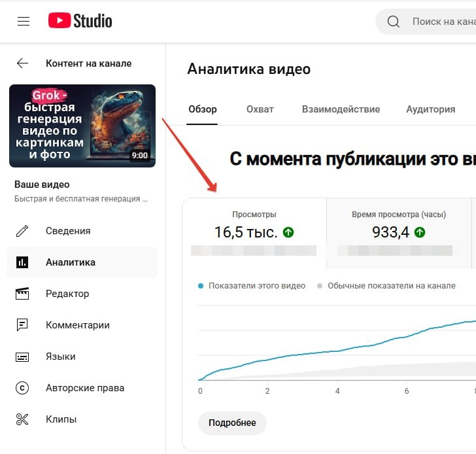Open 'Контент на канале' link
This screenshot has width=476, height=454.
pyautogui.click(x=89, y=63)
